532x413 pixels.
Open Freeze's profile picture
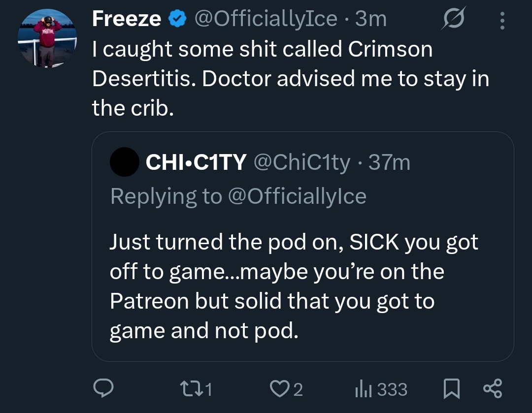click(x=47, y=38)
